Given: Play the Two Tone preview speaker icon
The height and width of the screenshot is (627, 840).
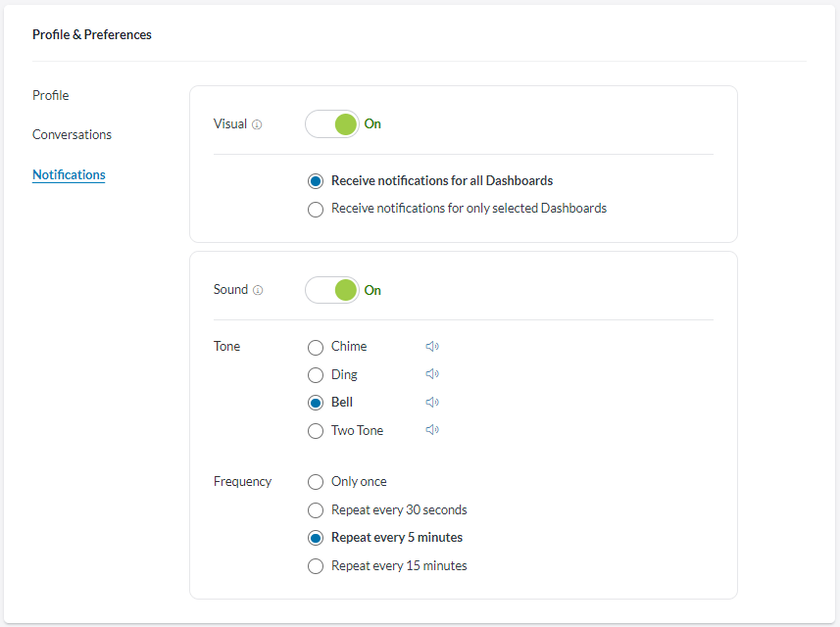Looking at the screenshot, I should [432, 430].
